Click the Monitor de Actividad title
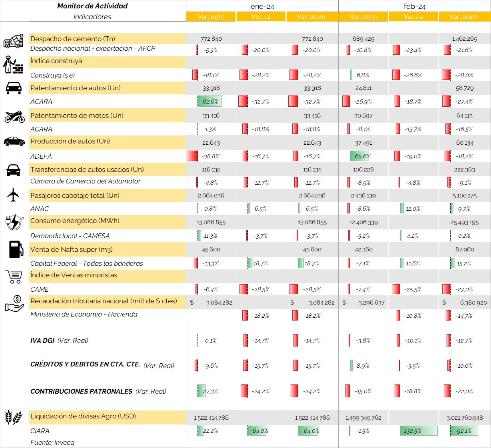Image resolution: width=491 pixels, height=448 pixels. (x=92, y=6)
